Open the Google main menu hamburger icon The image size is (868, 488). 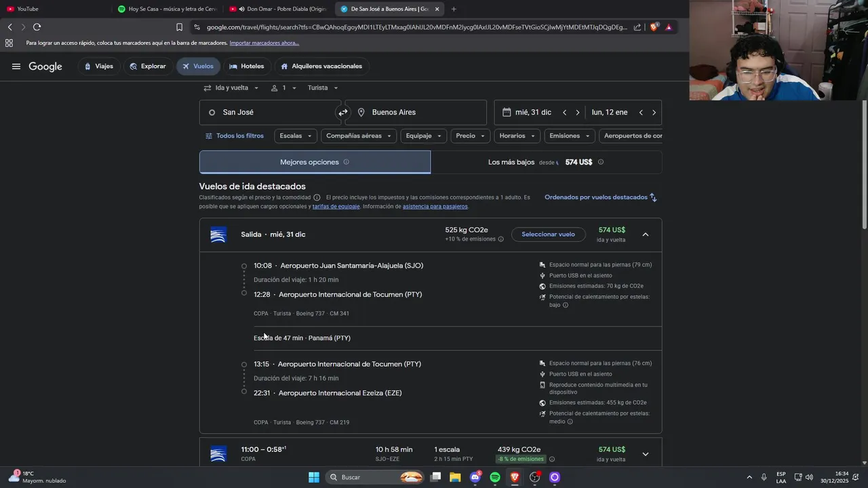(x=16, y=66)
